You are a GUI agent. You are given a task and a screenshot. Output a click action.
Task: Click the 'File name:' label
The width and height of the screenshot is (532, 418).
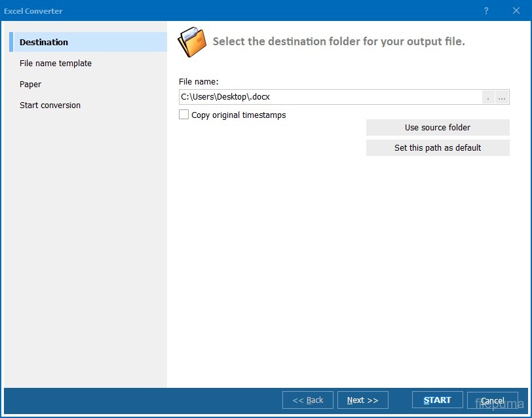[x=199, y=82]
